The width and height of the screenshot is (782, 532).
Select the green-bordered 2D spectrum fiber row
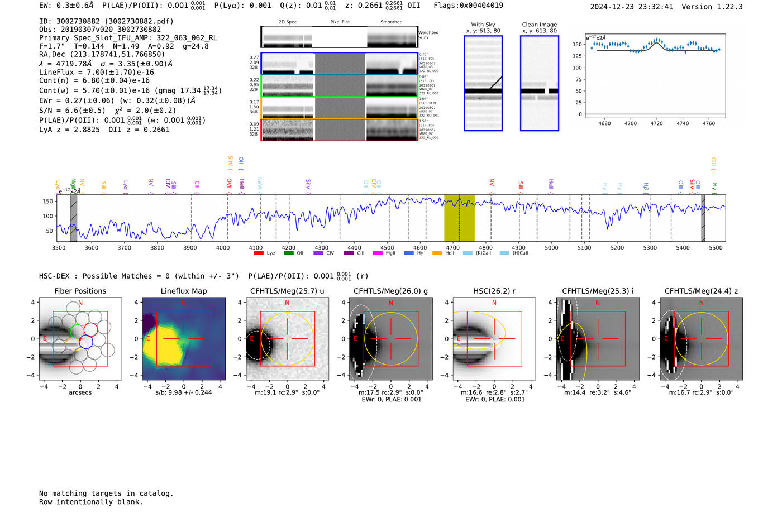(x=339, y=86)
